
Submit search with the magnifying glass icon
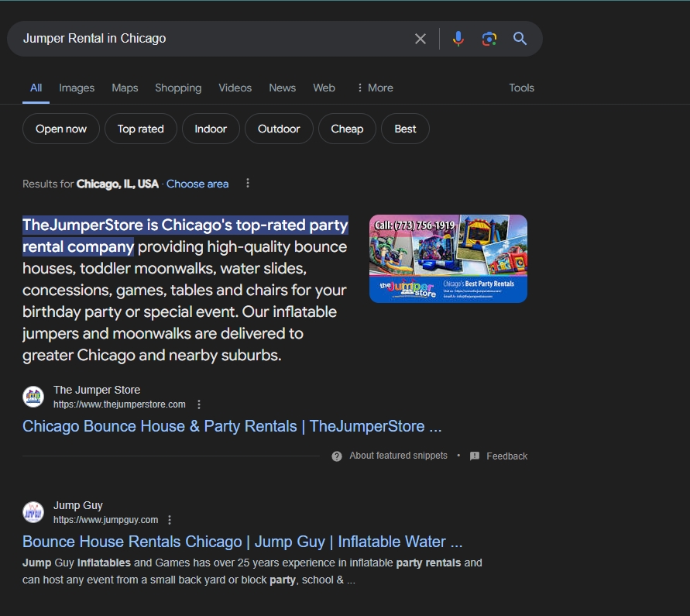(520, 39)
